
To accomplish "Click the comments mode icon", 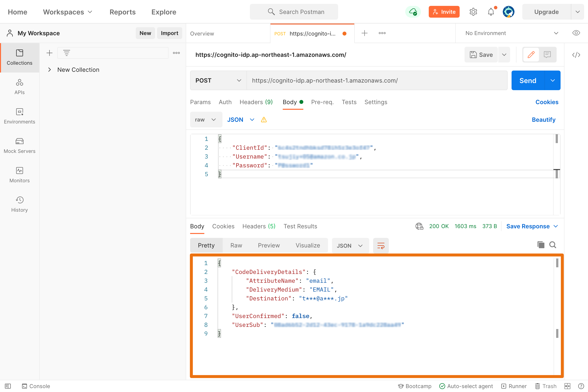I will 547,54.
